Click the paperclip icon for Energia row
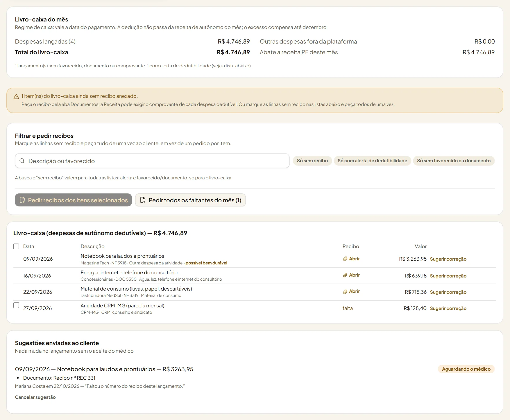The height and width of the screenshot is (420, 510). 345,275
